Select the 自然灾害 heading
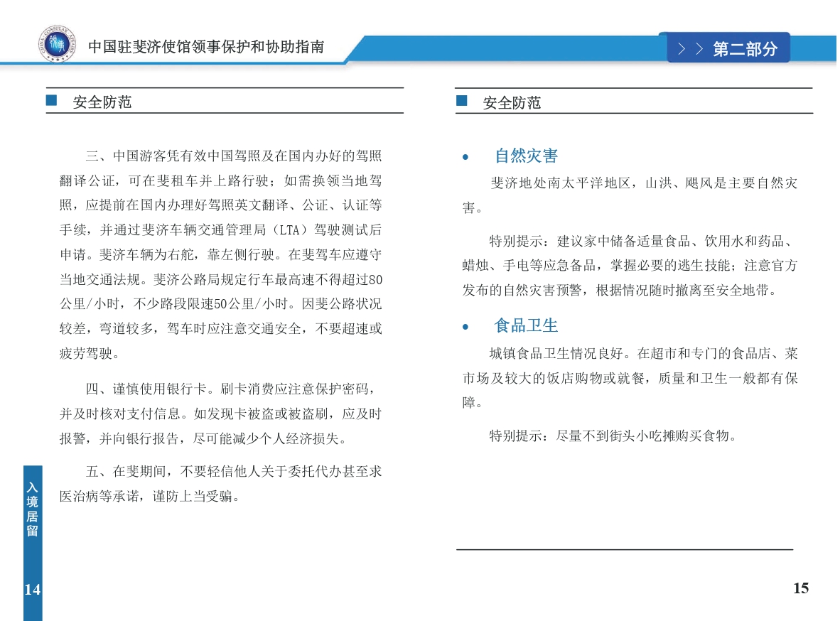Viewport: 840px width, 621px height. click(526, 156)
